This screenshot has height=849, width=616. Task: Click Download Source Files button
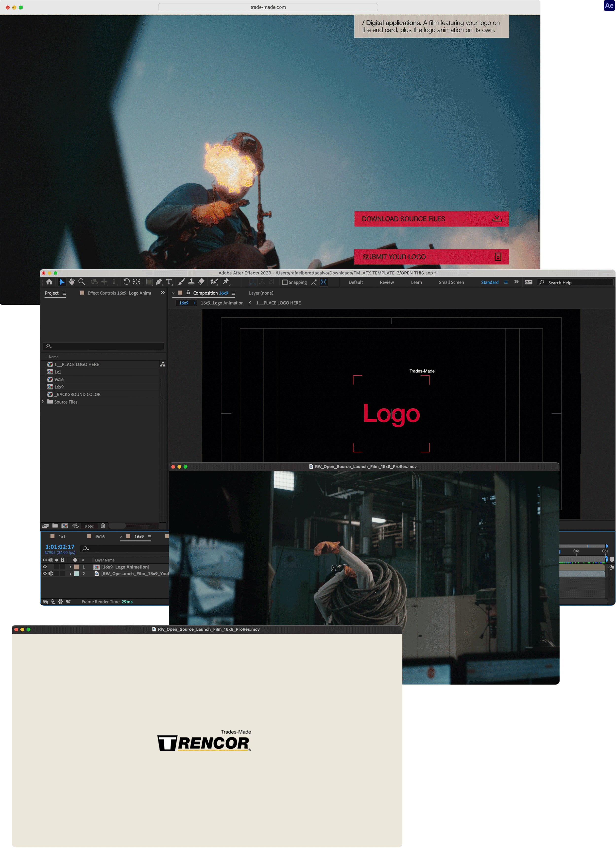[431, 219]
